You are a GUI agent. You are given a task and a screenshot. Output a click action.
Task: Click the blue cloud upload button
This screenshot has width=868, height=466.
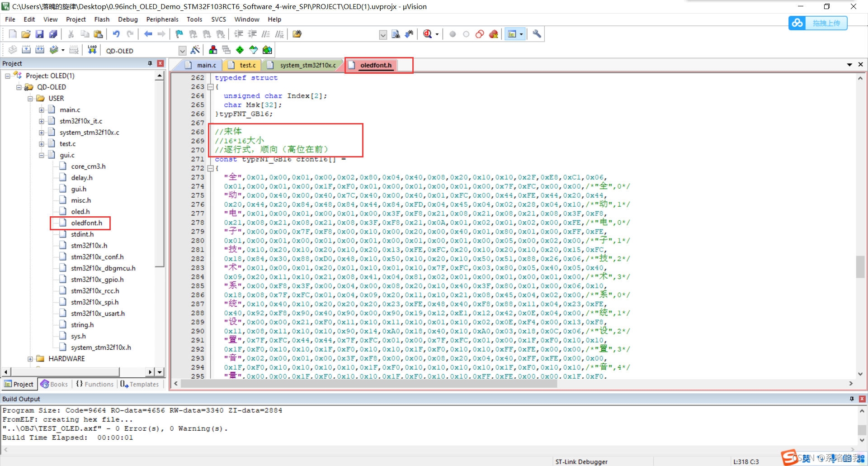click(818, 23)
